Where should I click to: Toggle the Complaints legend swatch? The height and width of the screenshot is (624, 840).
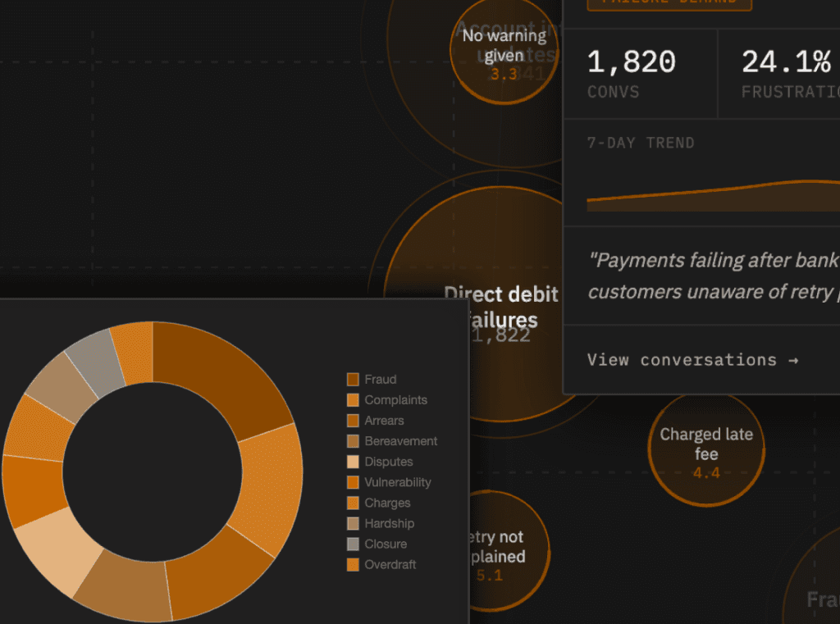[x=353, y=400]
